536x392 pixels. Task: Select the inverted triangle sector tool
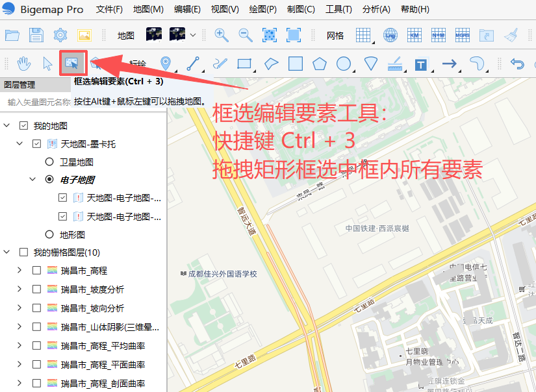point(370,64)
